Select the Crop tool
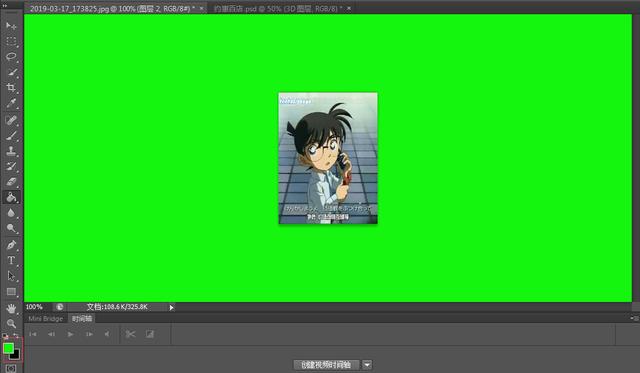Screen dimensions: 640x373 (x=11, y=87)
